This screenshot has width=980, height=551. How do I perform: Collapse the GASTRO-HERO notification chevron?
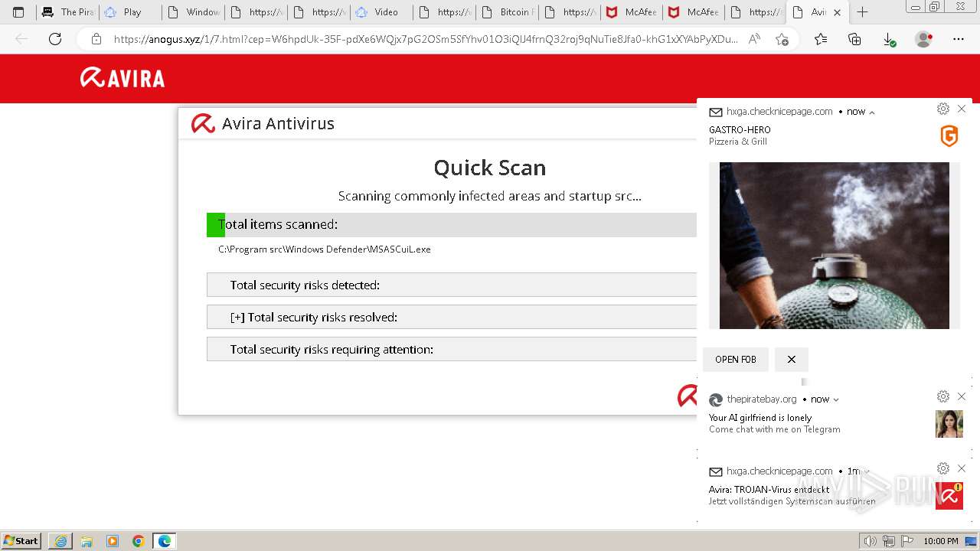871,112
